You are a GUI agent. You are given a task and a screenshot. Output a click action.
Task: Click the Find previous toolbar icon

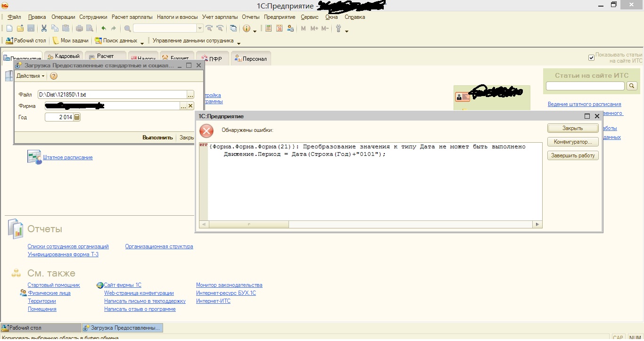(220, 29)
